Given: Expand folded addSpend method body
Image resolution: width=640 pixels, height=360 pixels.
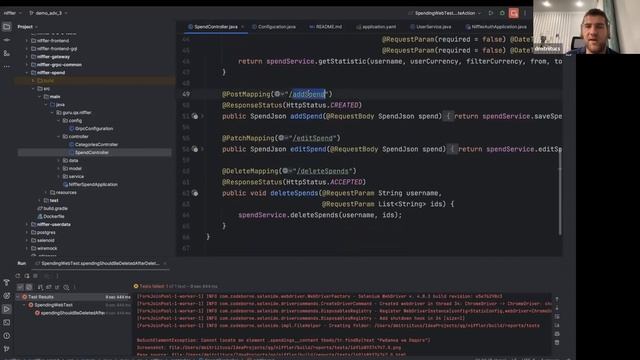Looking at the screenshot, I should coord(202,116).
